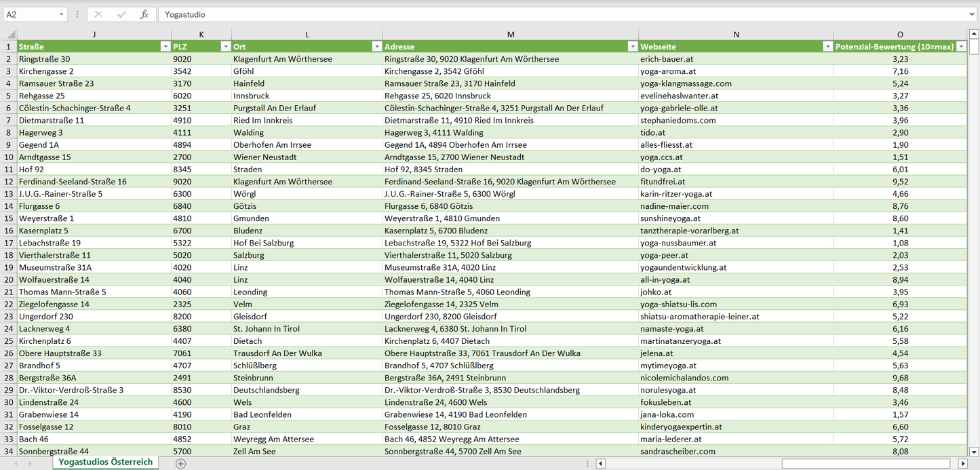Select column M header
Screen dimensions: 980x470
pyautogui.click(x=510, y=35)
